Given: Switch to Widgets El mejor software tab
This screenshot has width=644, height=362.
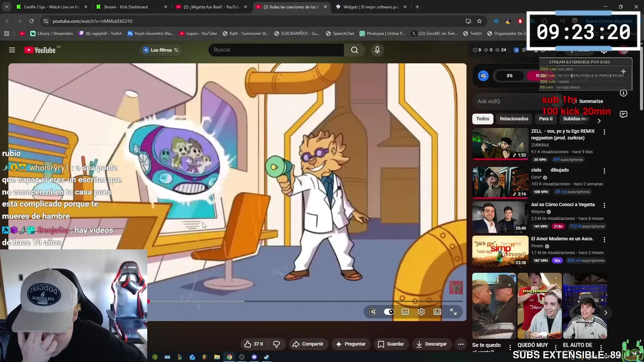Looking at the screenshot, I should pos(370,7).
